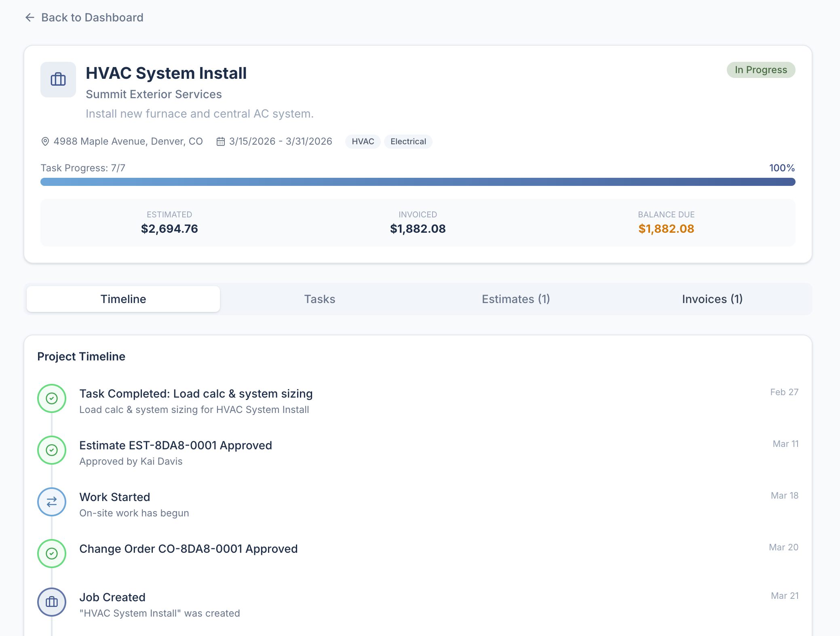The height and width of the screenshot is (636, 840).
Task: Click the HVAC System Install title
Action: [166, 73]
